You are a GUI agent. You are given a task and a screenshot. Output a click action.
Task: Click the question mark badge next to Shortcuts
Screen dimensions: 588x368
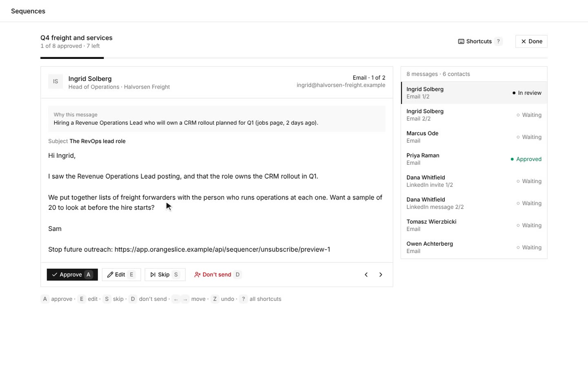[498, 41]
